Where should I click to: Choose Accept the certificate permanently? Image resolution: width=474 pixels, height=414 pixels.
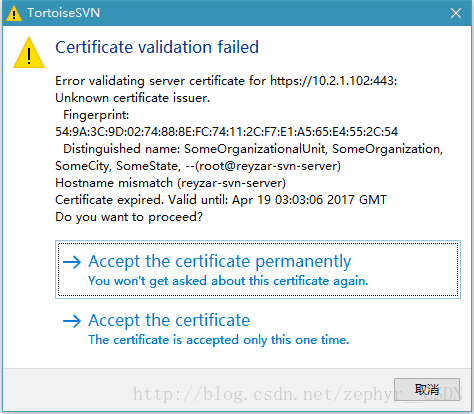(258, 269)
